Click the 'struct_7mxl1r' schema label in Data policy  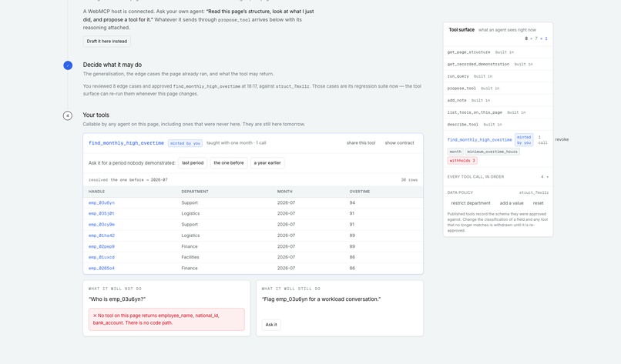pyautogui.click(x=534, y=192)
